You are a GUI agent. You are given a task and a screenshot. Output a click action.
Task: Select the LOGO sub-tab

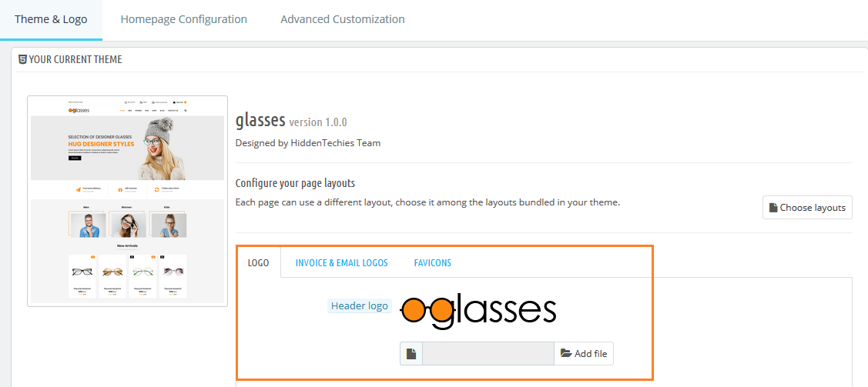pyautogui.click(x=259, y=263)
